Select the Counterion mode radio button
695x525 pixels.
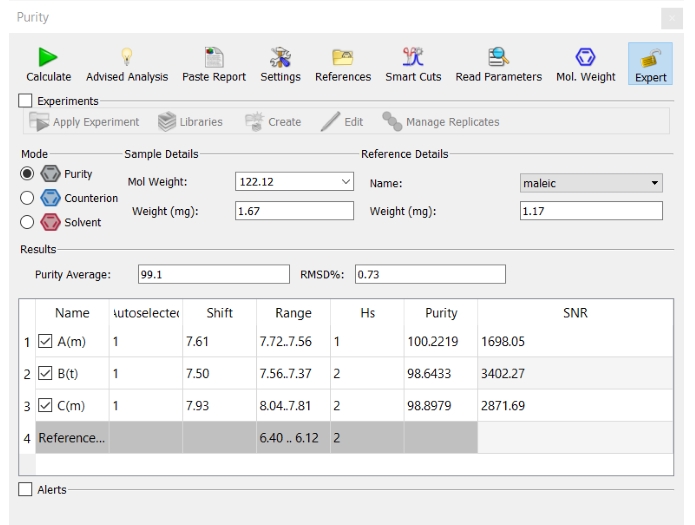pos(28,198)
